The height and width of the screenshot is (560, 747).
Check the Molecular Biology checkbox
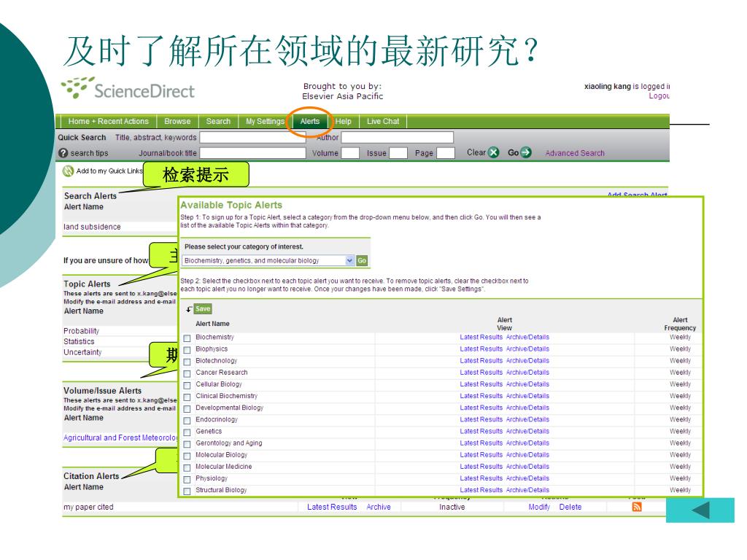[x=187, y=456]
